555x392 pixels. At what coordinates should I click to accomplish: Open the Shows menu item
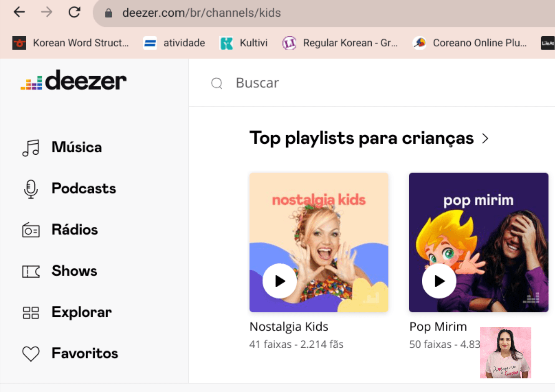pos(74,271)
